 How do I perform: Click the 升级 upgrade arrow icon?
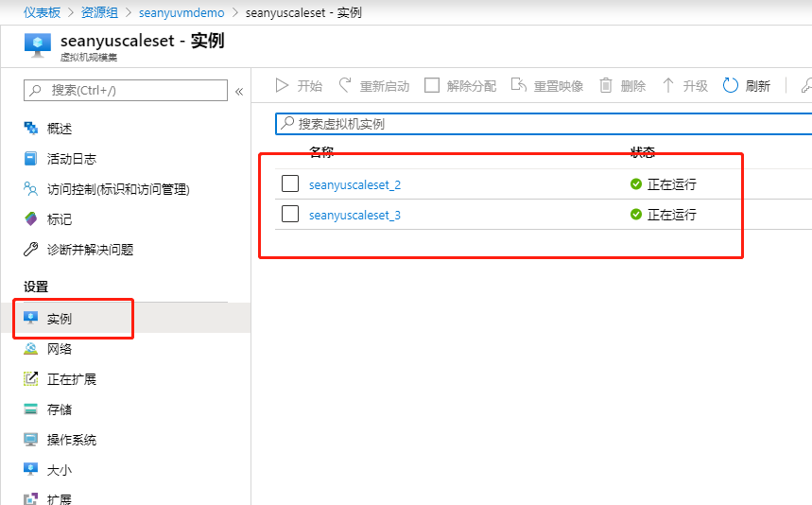click(x=668, y=86)
